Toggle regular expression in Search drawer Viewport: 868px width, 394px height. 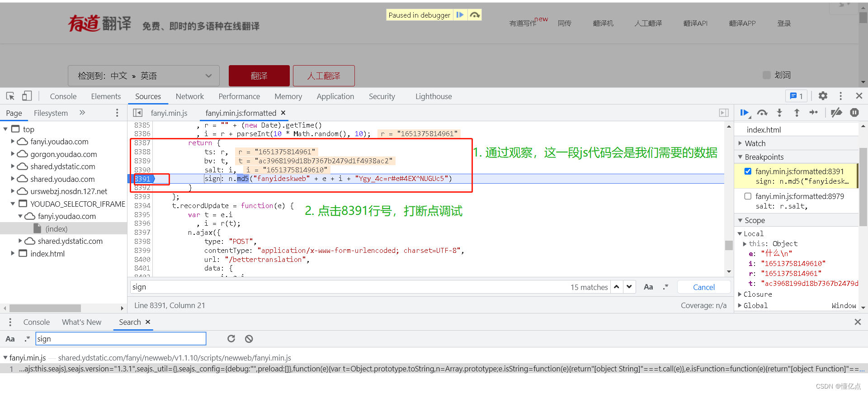tap(27, 338)
